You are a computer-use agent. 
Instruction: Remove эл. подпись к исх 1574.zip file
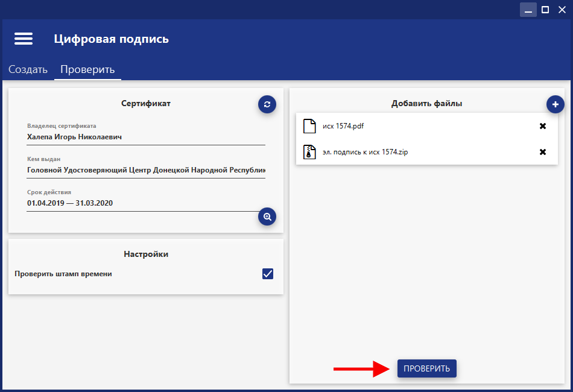click(x=542, y=152)
